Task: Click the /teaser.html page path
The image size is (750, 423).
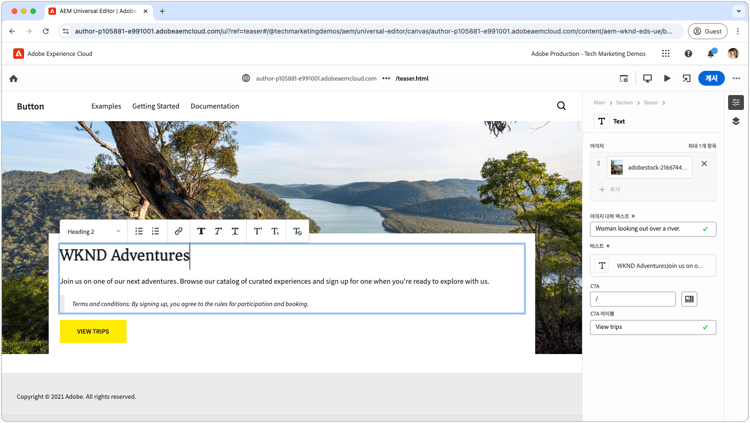Action: click(412, 78)
